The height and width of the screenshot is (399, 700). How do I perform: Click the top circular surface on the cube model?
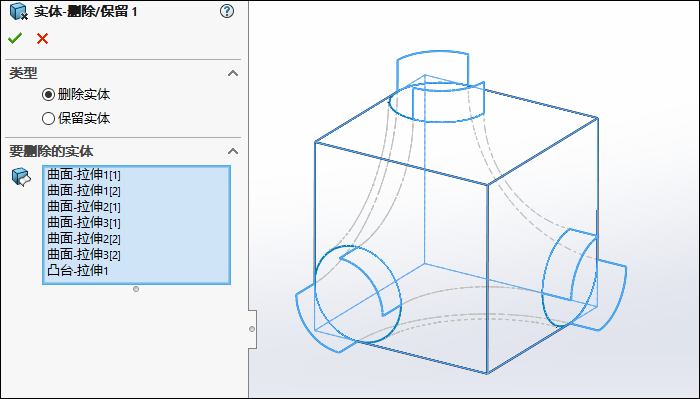[x=437, y=103]
